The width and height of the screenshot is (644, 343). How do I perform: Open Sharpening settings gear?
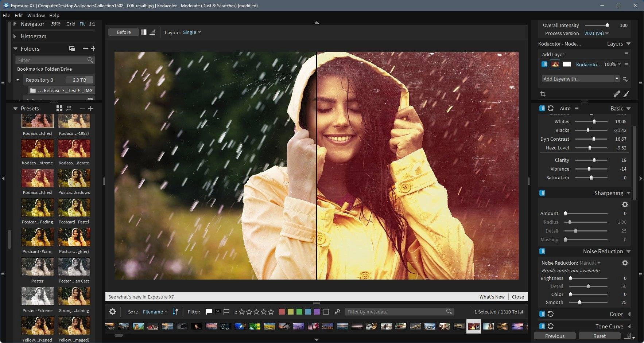pyautogui.click(x=625, y=204)
